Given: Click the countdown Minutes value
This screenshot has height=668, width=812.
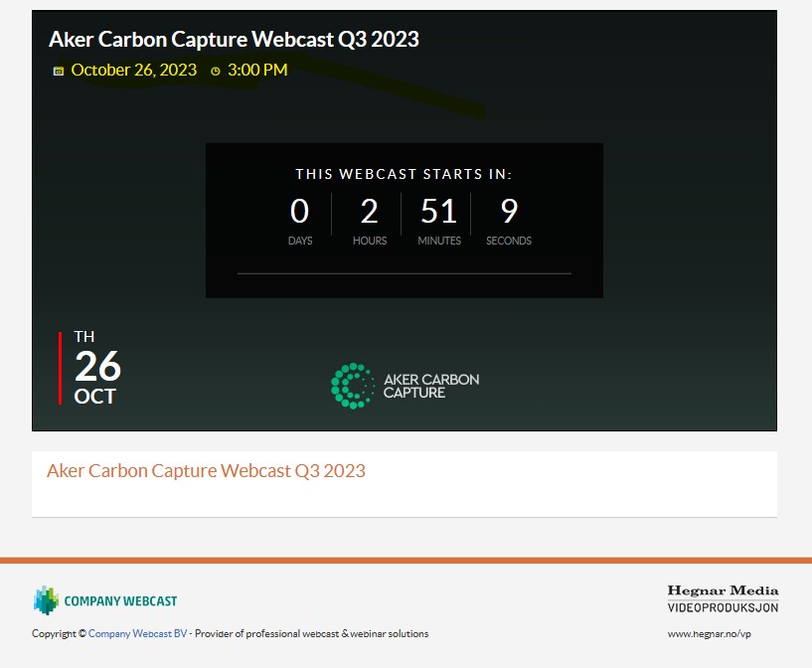Looking at the screenshot, I should pyautogui.click(x=438, y=212).
